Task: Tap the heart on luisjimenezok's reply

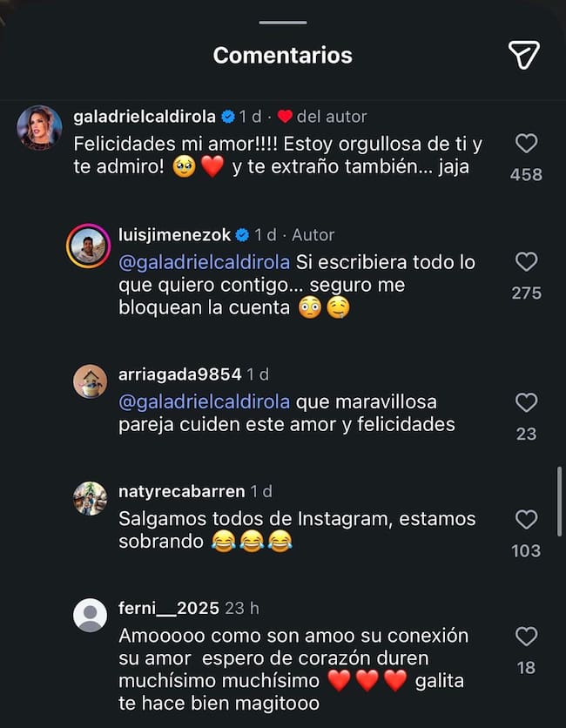Action: point(526,261)
